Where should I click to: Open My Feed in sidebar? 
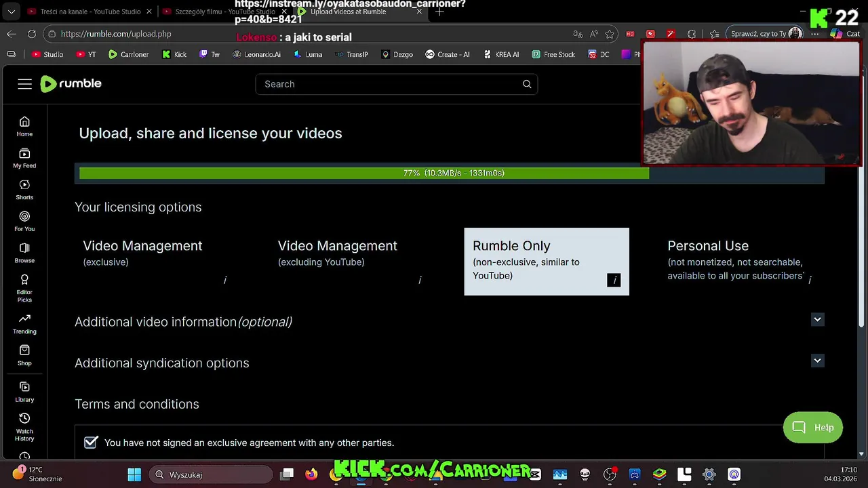24,158
